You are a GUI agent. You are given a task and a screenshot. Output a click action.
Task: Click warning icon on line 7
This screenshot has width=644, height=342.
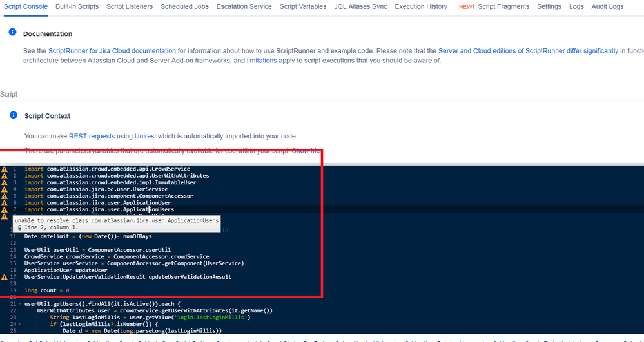point(4,210)
